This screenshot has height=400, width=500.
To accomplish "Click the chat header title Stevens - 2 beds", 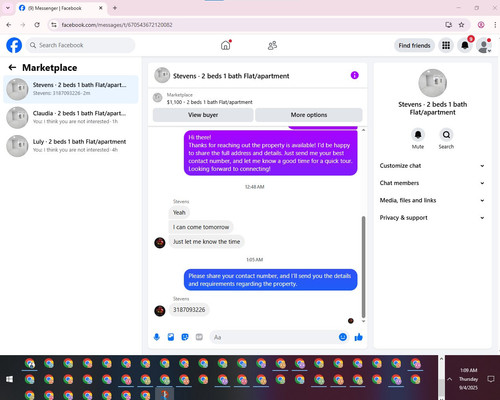I will 231,76.
